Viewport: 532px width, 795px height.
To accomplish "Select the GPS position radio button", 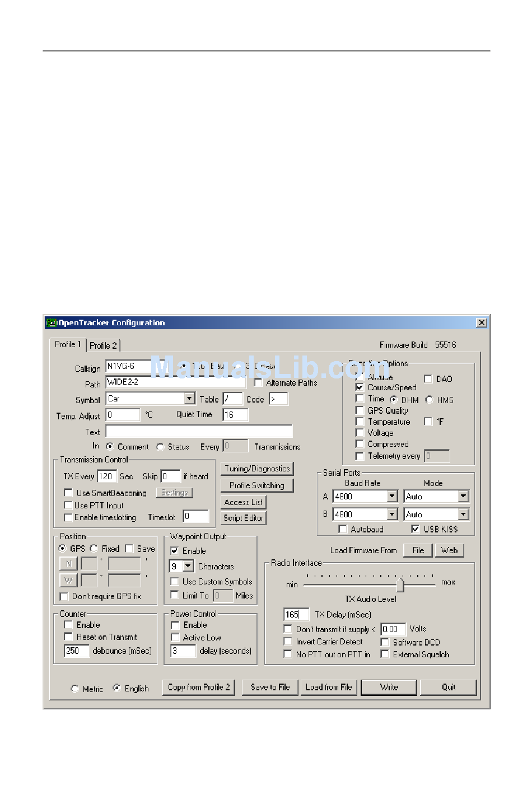I will click(62, 548).
